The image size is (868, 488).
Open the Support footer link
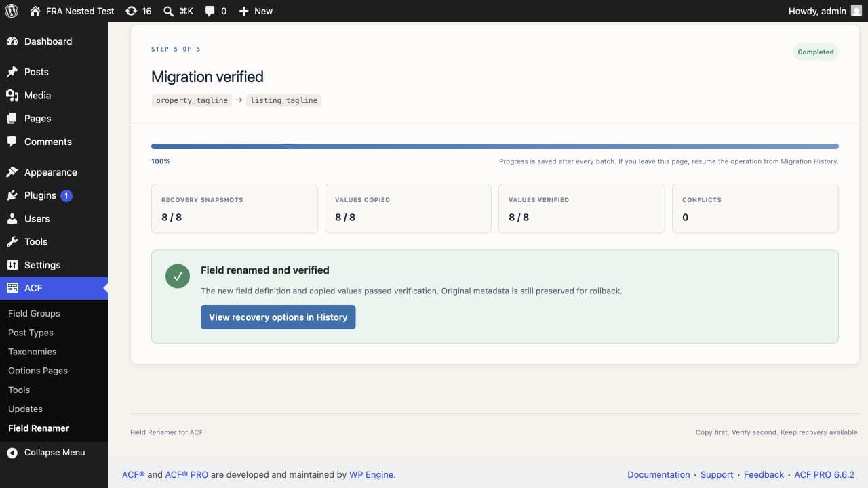(x=717, y=475)
